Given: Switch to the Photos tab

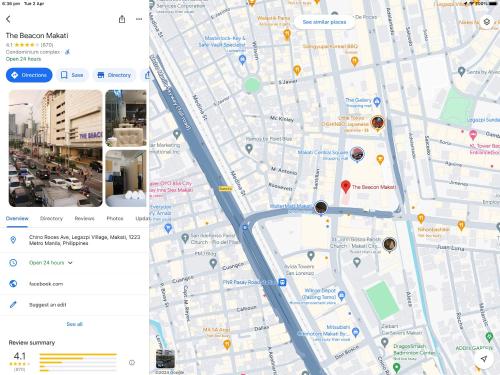Looking at the screenshot, I should coord(115,219).
